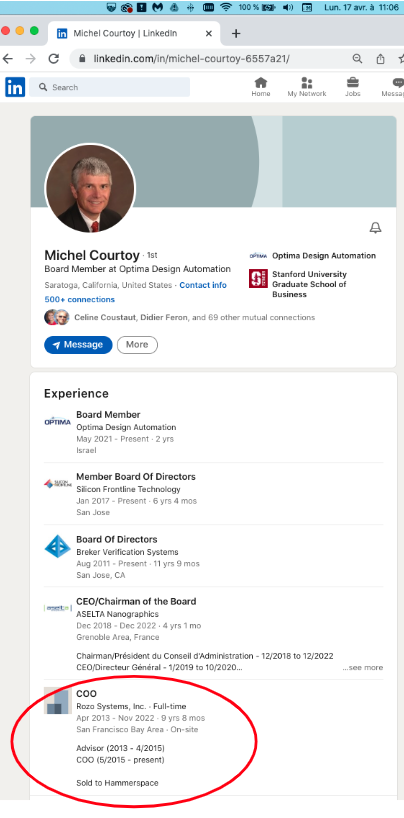View 500+ connections link
Image resolution: width=404 pixels, height=818 pixels.
click(x=80, y=299)
